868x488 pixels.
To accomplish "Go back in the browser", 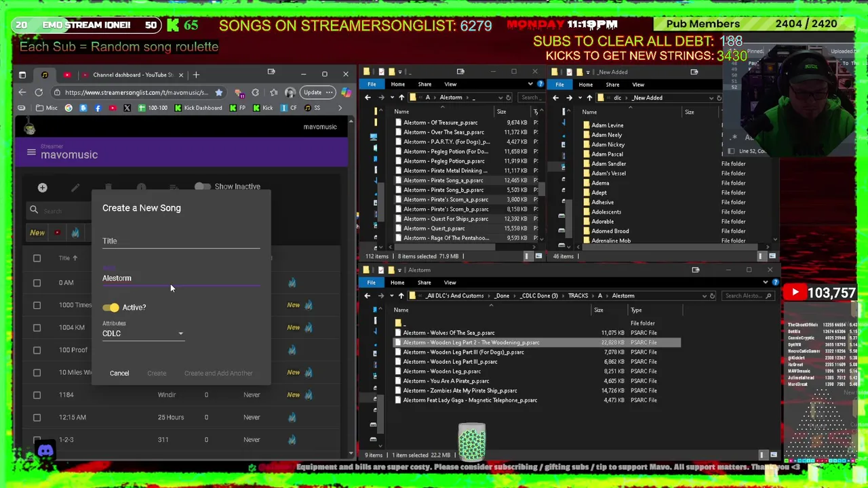I will (22, 92).
